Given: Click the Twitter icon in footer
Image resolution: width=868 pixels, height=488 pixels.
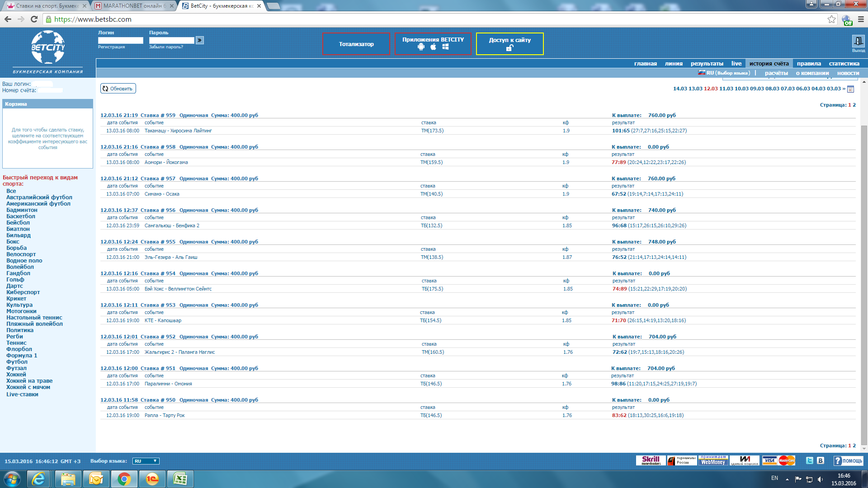Looking at the screenshot, I should click(809, 460).
